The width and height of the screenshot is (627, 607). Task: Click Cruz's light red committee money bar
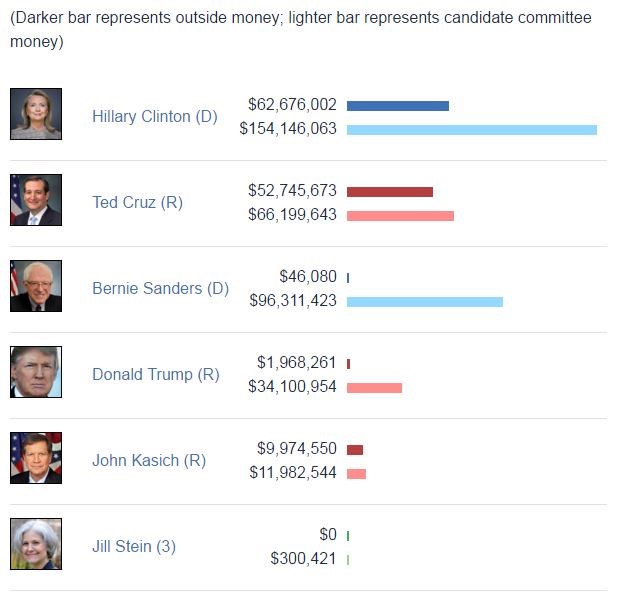tap(400, 215)
